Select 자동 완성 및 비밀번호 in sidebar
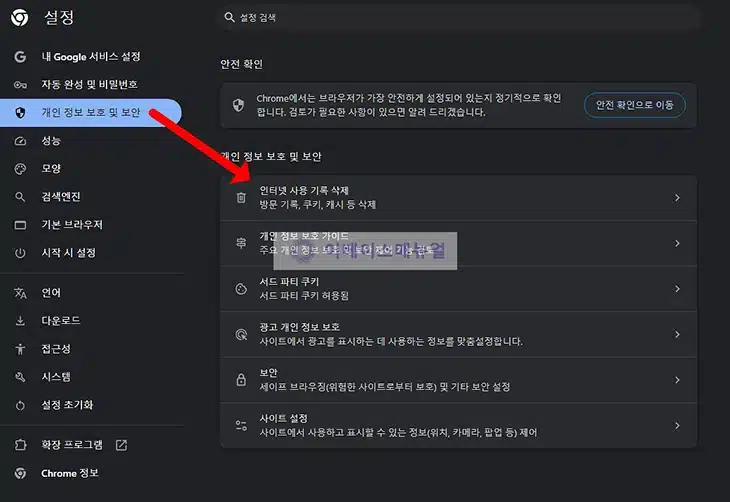 coord(91,85)
